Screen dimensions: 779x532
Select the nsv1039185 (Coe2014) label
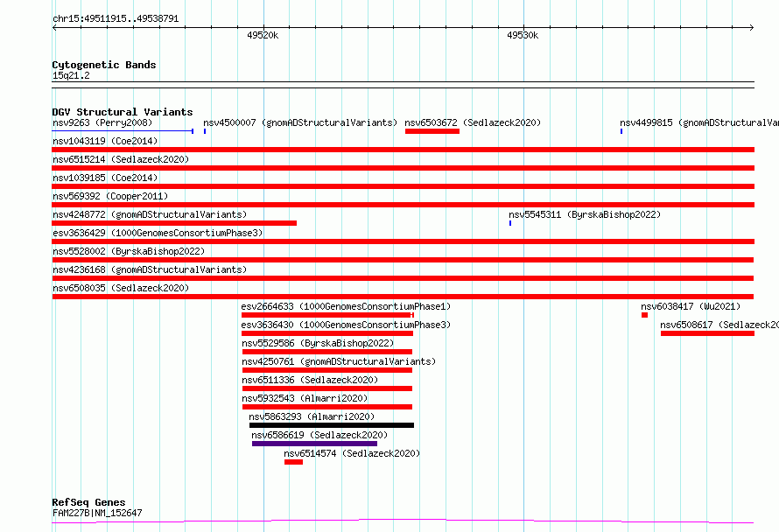pyautogui.click(x=105, y=178)
